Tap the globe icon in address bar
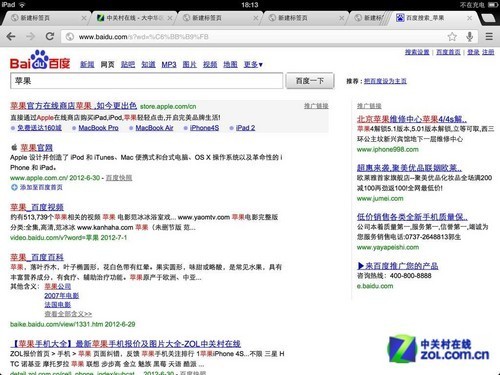The height and width of the screenshot is (375, 500). click(70, 37)
